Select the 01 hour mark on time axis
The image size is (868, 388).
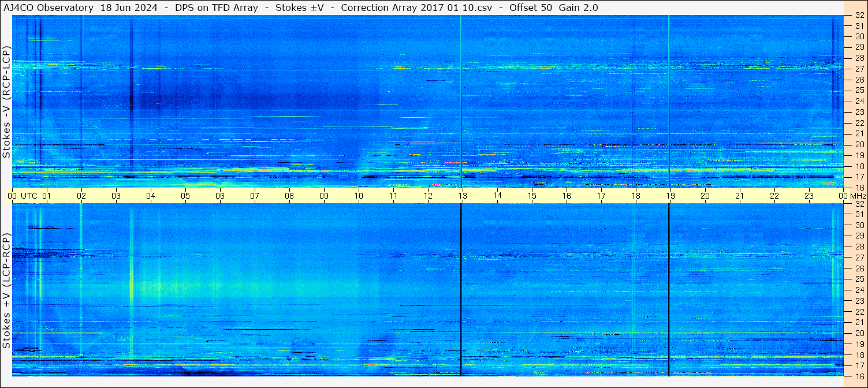pyautogui.click(x=47, y=196)
